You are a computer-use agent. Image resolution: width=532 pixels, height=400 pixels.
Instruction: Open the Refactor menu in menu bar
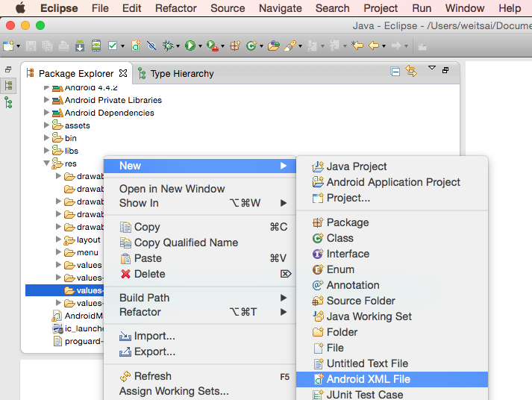[176, 8]
